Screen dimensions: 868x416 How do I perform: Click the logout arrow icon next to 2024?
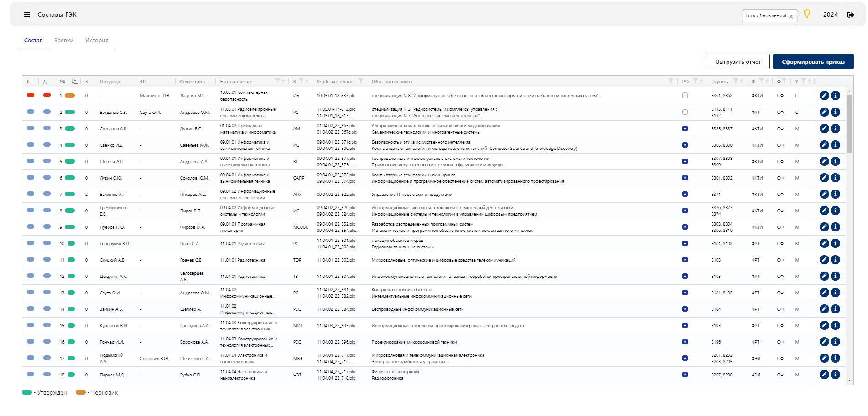[851, 15]
